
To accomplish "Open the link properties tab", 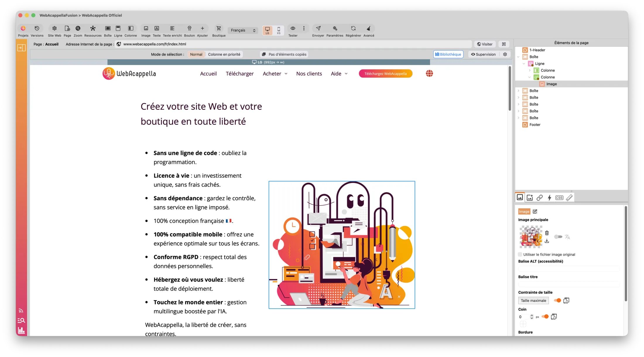I will [539, 198].
